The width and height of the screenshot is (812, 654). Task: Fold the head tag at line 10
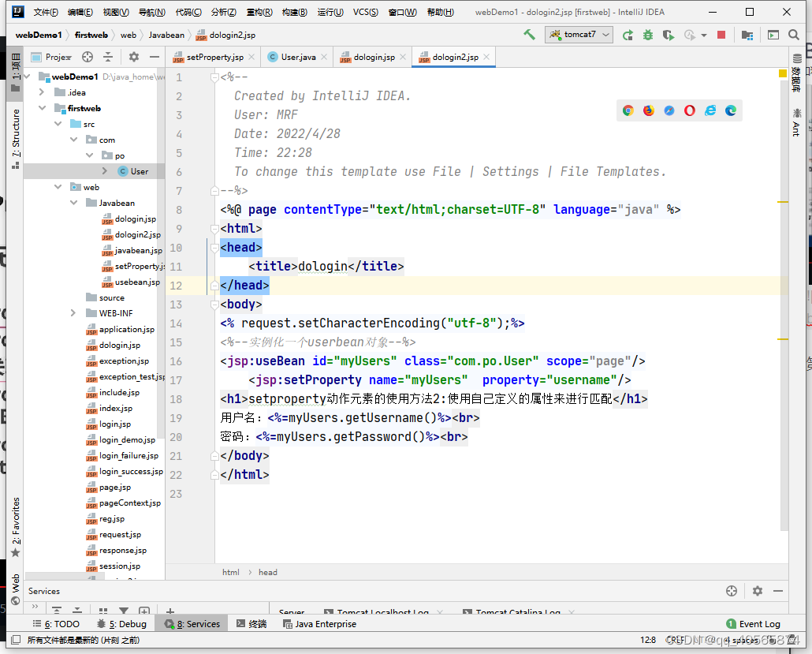[x=214, y=248]
